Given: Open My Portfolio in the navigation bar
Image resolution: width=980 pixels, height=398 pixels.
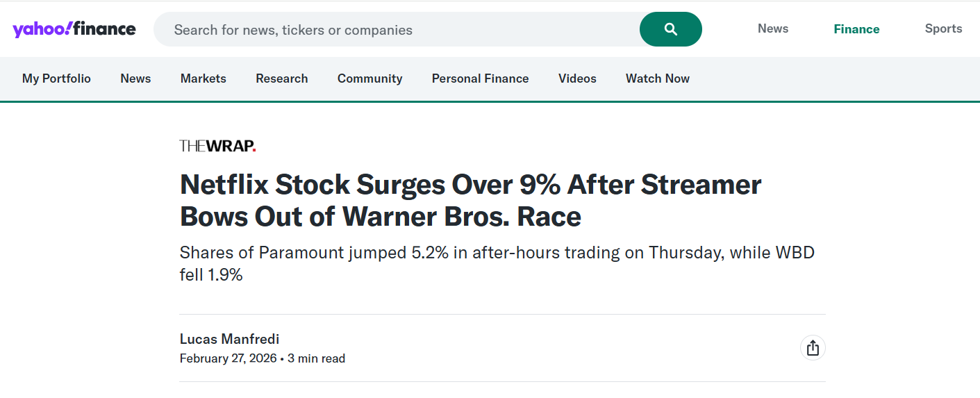Looking at the screenshot, I should coord(56,78).
